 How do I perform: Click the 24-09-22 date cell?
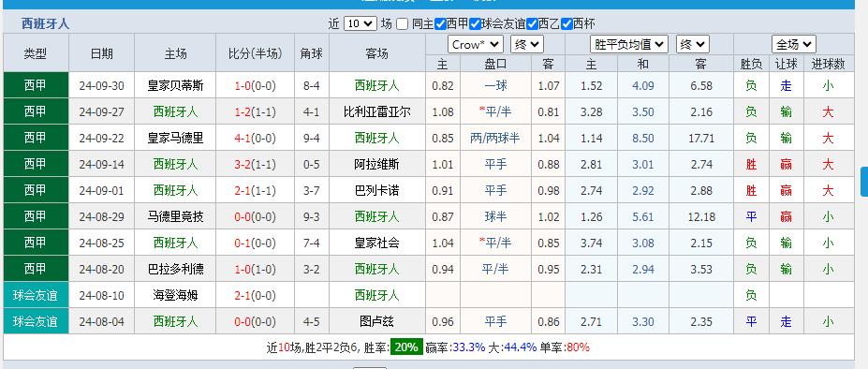102,138
